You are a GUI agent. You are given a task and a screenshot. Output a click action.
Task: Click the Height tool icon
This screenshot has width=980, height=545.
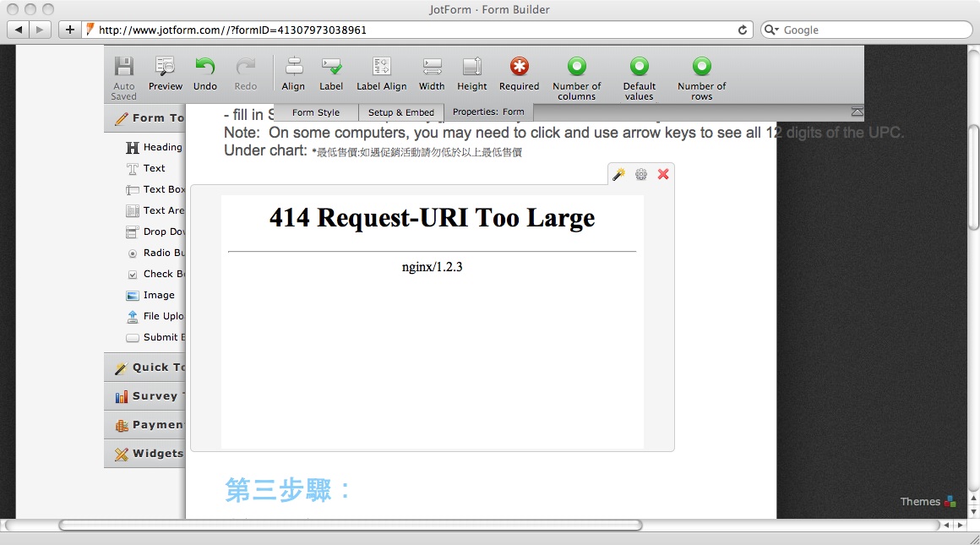471,68
